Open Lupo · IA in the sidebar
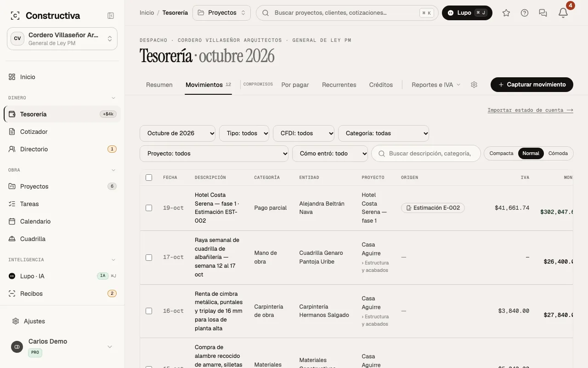 62,276
